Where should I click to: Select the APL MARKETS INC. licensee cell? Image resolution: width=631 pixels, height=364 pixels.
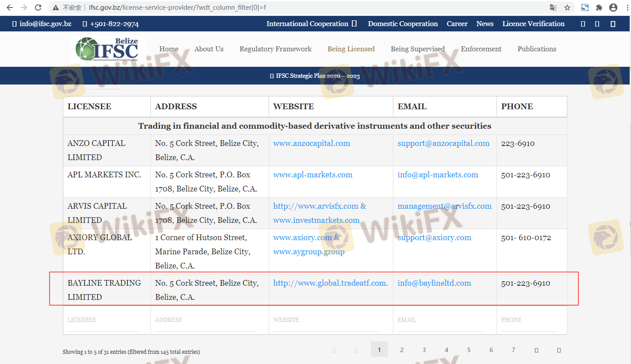[107, 182]
